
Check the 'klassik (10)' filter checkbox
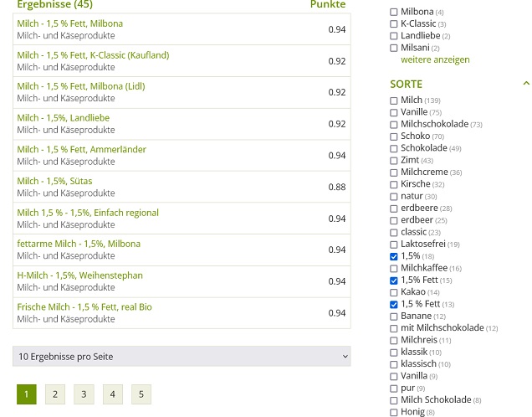pyautogui.click(x=394, y=353)
